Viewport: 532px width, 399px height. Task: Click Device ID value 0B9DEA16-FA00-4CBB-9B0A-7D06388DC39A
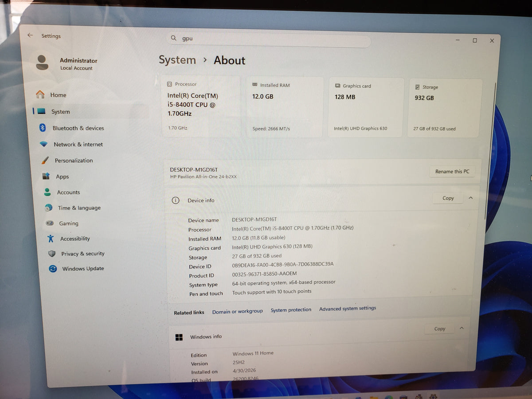[x=283, y=264]
